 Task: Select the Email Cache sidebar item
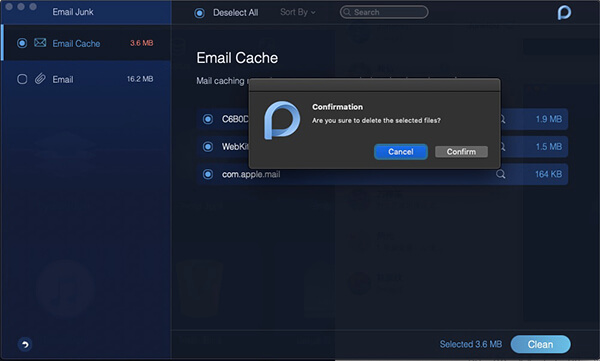point(86,43)
